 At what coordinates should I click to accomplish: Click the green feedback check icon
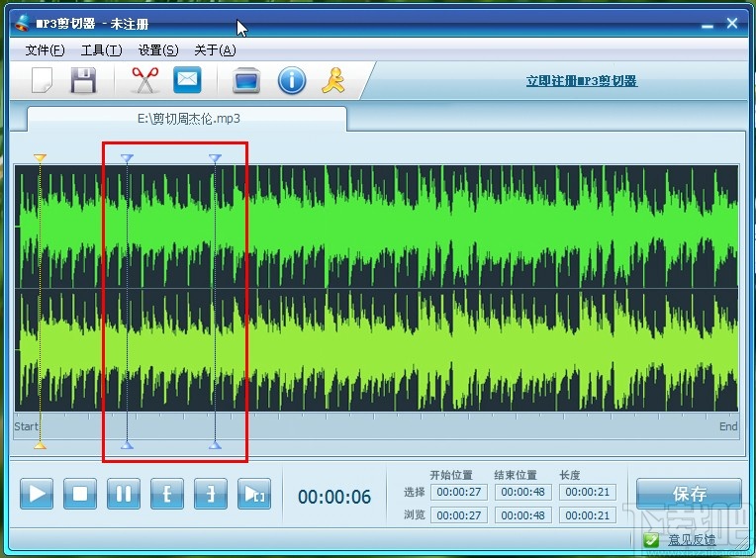pyautogui.click(x=651, y=540)
